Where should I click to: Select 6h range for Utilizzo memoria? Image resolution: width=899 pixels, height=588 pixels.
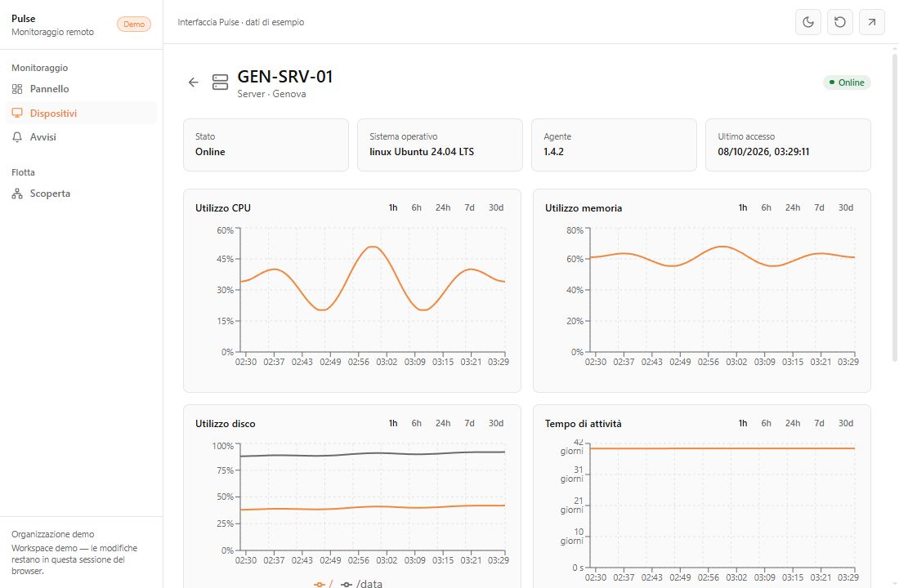766,207
